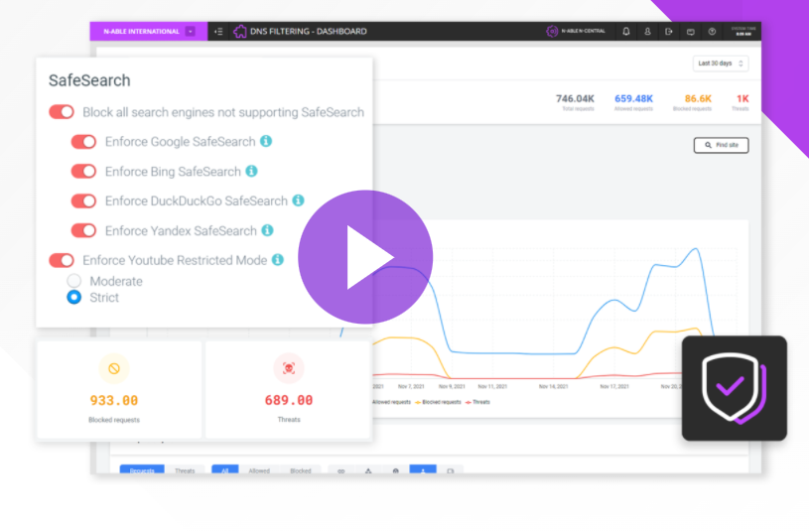The image size is (809, 532).
Task: Switch off Enforce DuckDuckGo SafeSearch
Action: click(83, 200)
